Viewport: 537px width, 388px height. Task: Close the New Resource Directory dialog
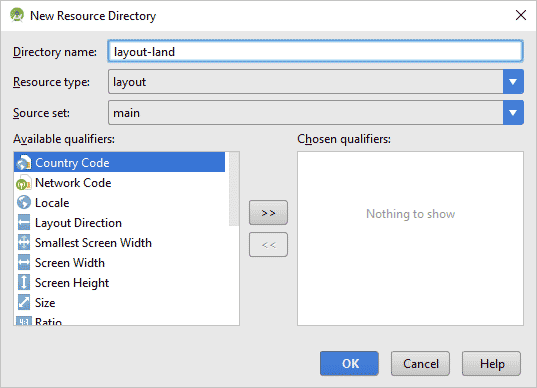coord(521,15)
